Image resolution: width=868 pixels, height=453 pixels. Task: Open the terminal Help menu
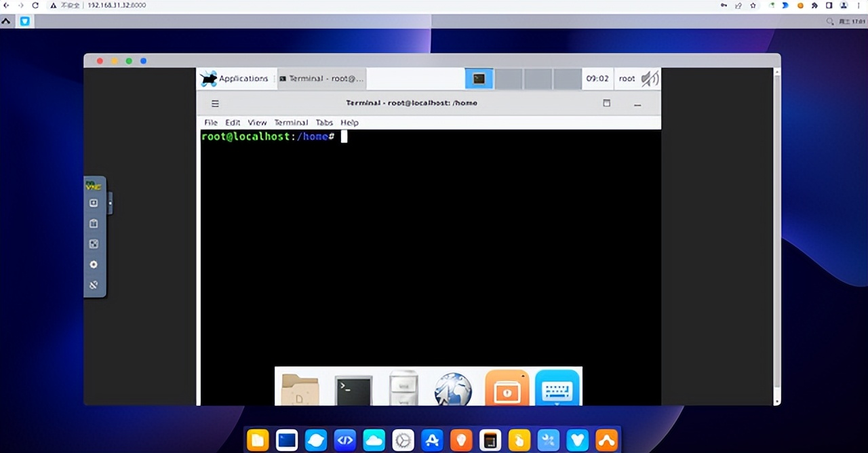tap(349, 123)
